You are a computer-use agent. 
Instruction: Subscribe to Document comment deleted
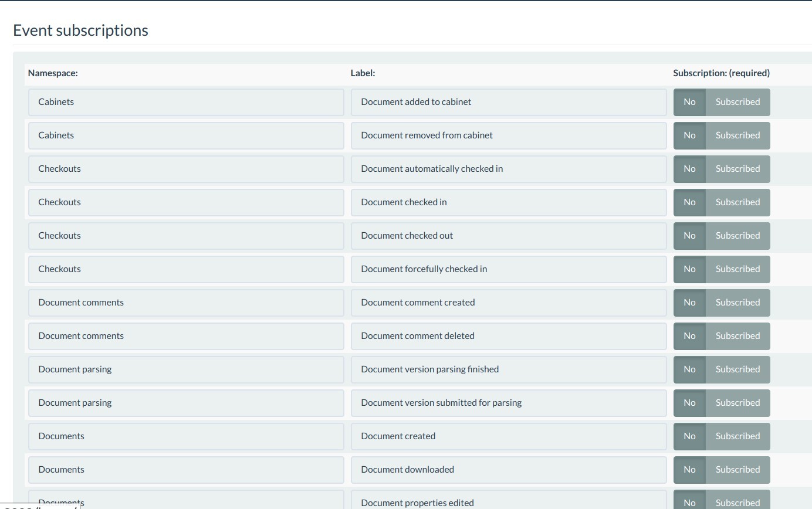pos(737,336)
